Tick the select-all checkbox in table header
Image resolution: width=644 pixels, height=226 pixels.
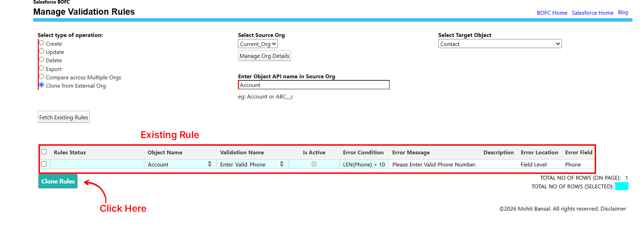click(44, 152)
